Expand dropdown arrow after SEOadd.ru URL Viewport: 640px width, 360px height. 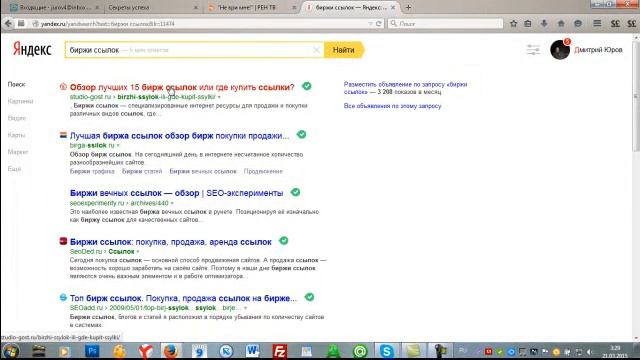(245, 308)
